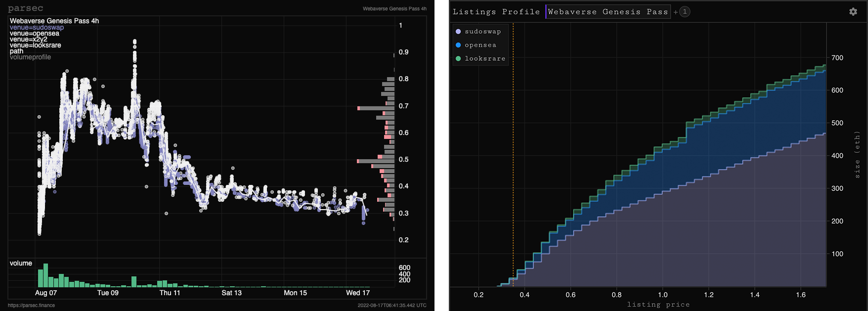Click the 0.7 volume profile bar
Image resolution: width=868 pixels, height=311 pixels.
coord(376,108)
